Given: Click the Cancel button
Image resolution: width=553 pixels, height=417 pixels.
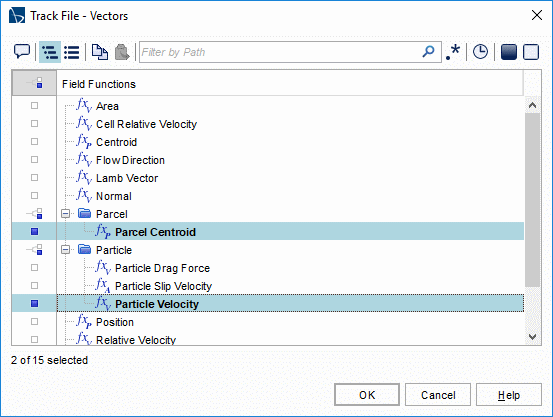Looking at the screenshot, I should point(438,395).
